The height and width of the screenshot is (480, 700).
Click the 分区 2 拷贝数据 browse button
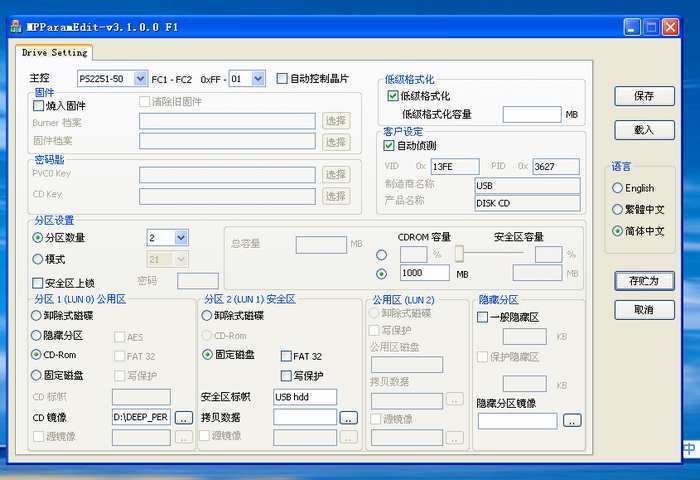tap(349, 417)
